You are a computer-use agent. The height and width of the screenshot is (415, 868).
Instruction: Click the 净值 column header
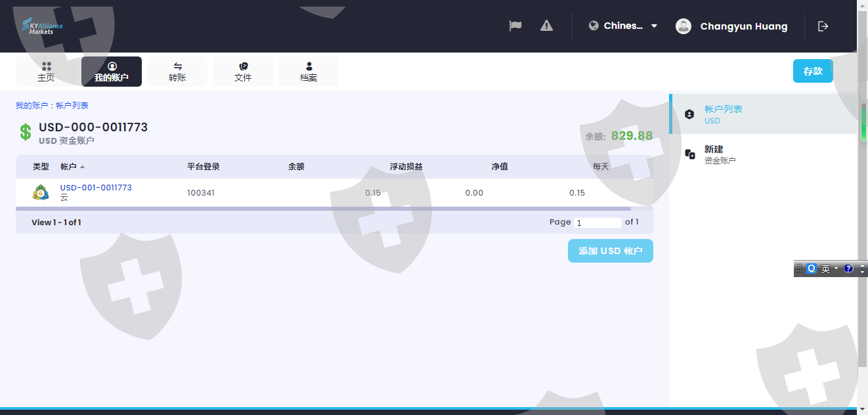(x=500, y=167)
